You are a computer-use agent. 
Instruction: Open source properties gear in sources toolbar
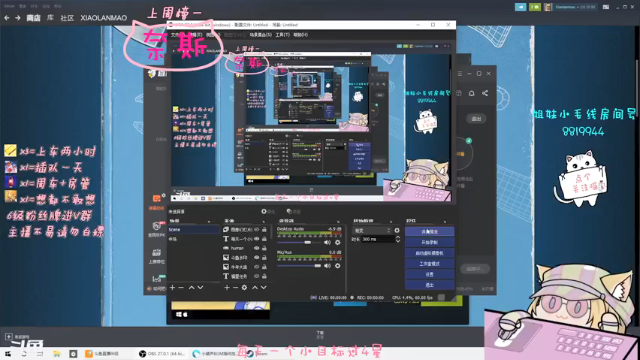point(244,287)
